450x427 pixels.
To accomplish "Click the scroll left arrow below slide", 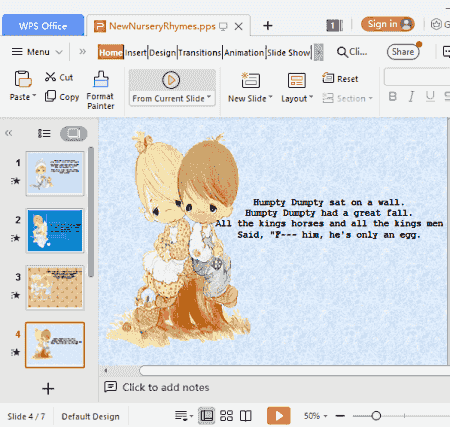I will coord(106,370).
